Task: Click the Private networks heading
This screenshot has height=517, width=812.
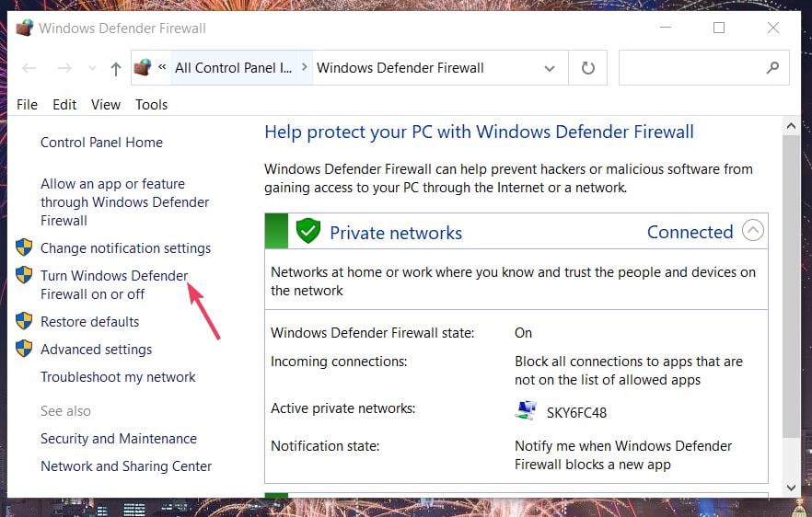Action: [x=396, y=233]
